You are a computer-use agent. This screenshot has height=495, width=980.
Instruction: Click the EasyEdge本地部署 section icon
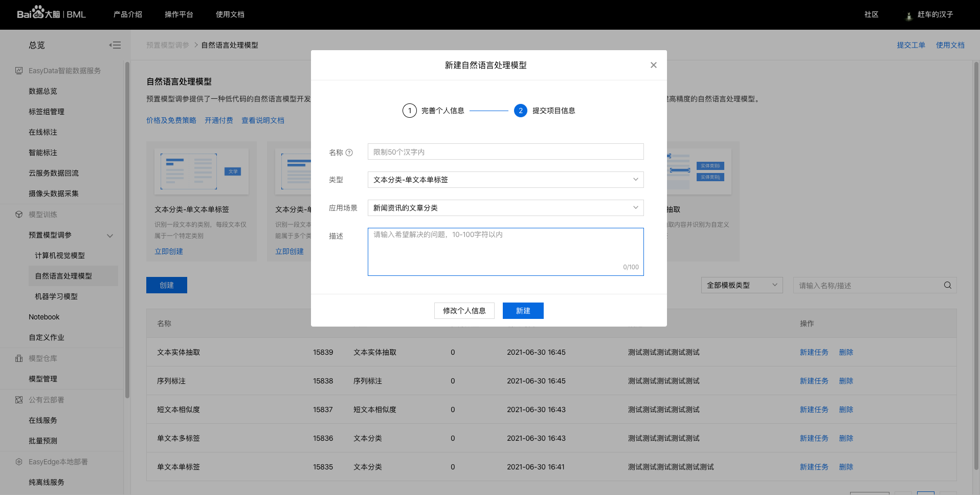coord(19,462)
